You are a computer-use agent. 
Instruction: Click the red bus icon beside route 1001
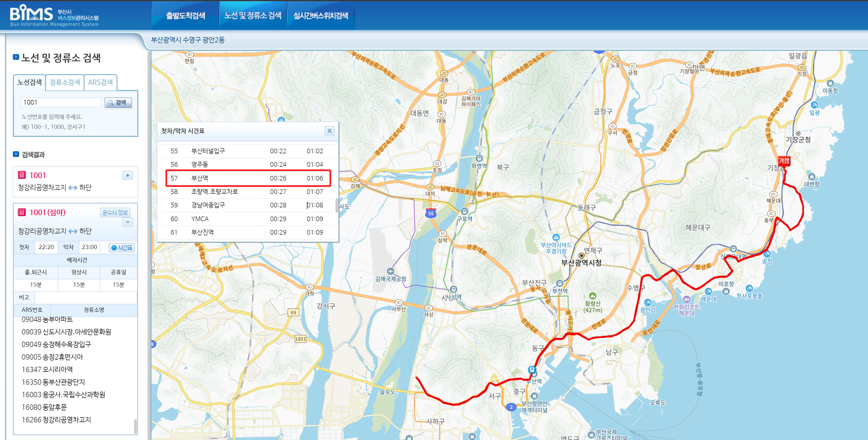pyautogui.click(x=22, y=175)
